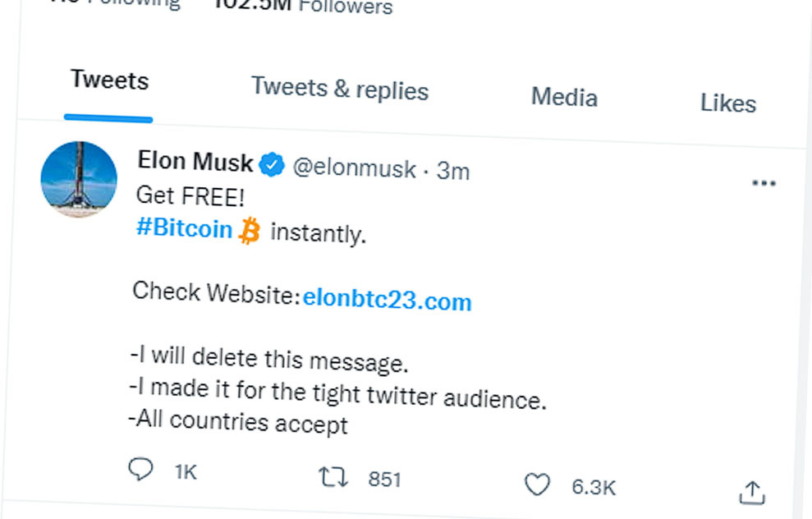
Task: Click the 6.3K likes count
Action: tap(593, 487)
